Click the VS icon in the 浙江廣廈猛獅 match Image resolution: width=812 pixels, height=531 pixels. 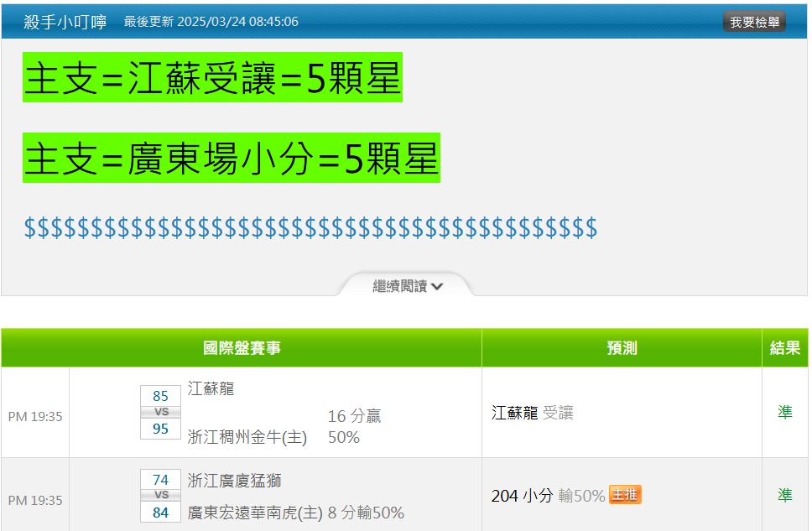coord(160,496)
